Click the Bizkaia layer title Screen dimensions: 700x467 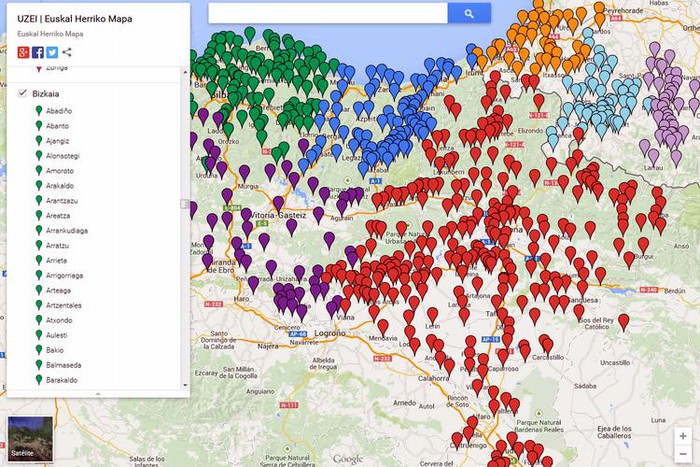(46, 94)
